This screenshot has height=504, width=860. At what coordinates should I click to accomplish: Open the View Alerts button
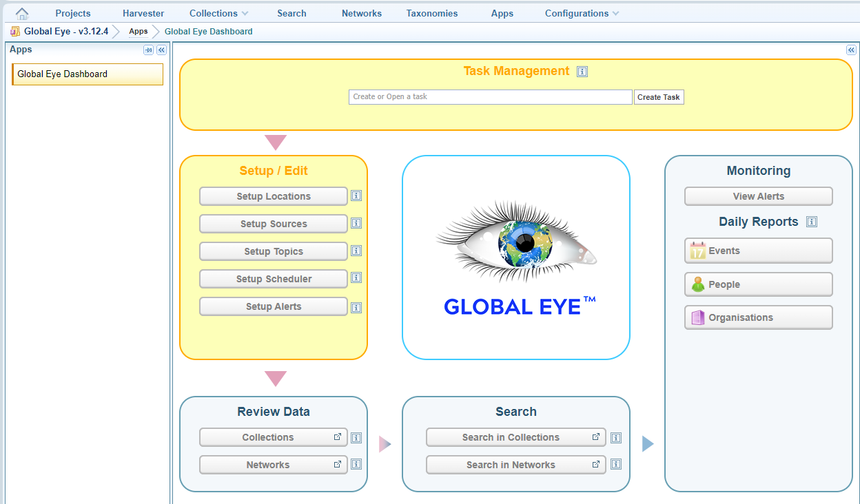[x=758, y=196]
